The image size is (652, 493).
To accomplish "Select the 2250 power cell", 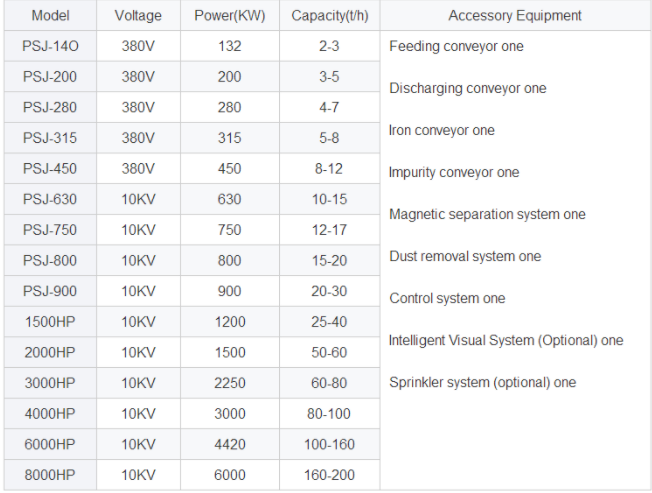I will tap(230, 383).
